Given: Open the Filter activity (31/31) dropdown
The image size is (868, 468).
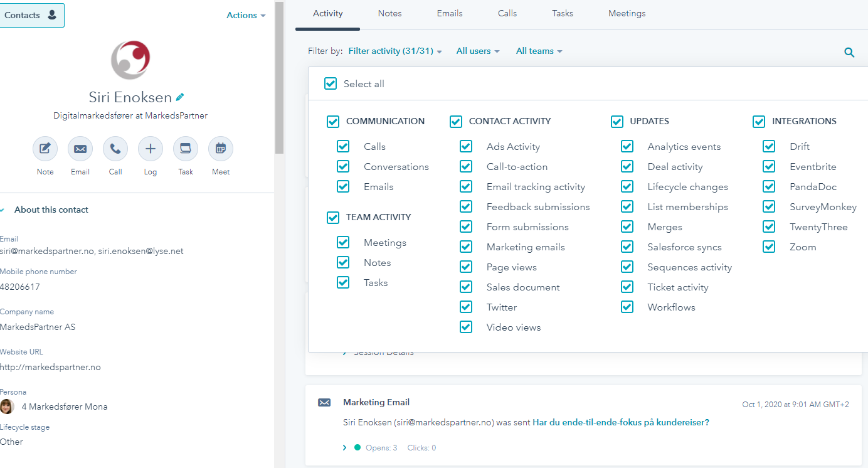Looking at the screenshot, I should (x=395, y=51).
